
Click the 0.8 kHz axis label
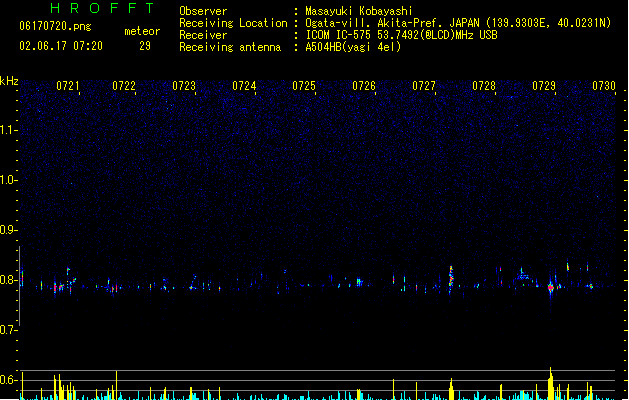[x=7, y=280]
